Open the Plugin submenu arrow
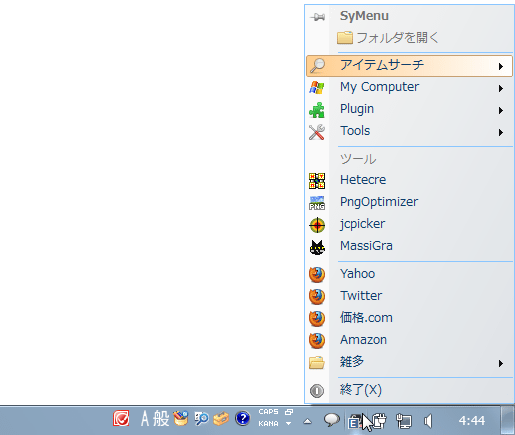Screen dimensions: 515x435 501,110
